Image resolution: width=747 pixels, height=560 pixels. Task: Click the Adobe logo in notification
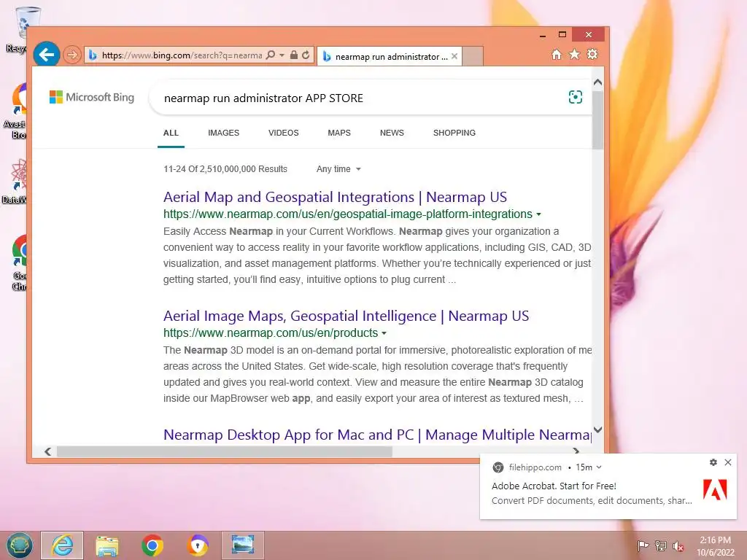coord(715,490)
